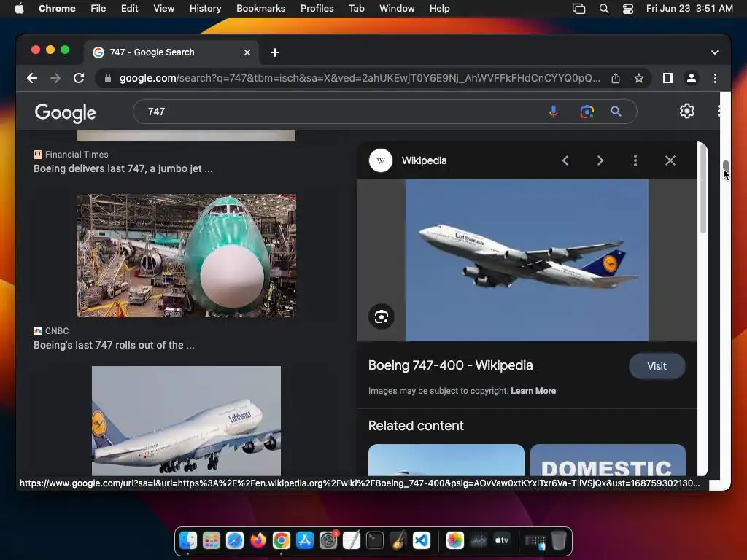This screenshot has height=560, width=747.
Task: Open the Lufthansa 747 preview image
Action: (527, 260)
